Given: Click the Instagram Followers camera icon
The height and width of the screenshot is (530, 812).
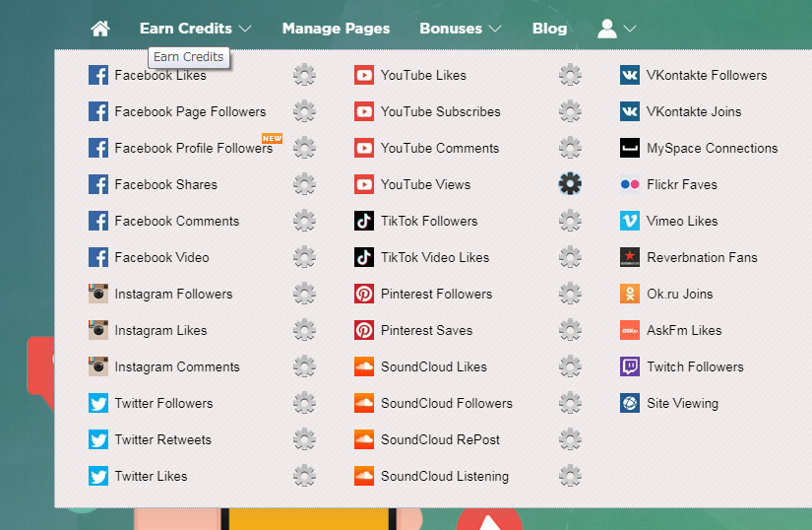Looking at the screenshot, I should (x=98, y=294).
